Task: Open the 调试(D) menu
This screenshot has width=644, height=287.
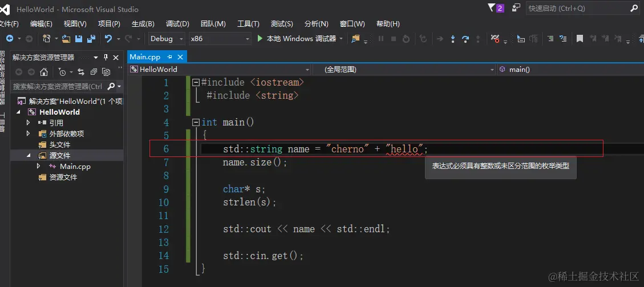Action: click(x=177, y=24)
